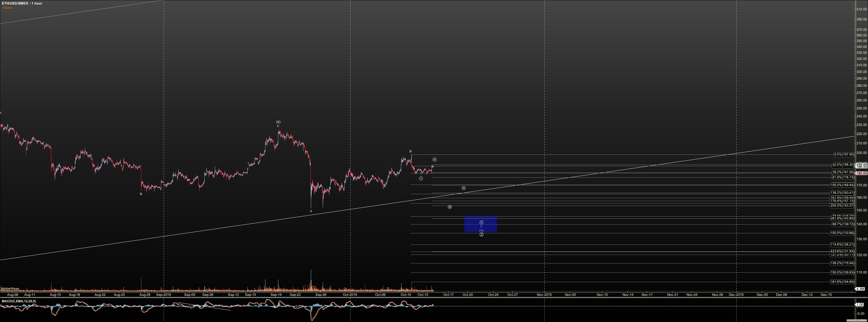The width and height of the screenshot is (868, 322).
Task: Click the (X) wave label at September peak
Action: pyautogui.click(x=278, y=122)
